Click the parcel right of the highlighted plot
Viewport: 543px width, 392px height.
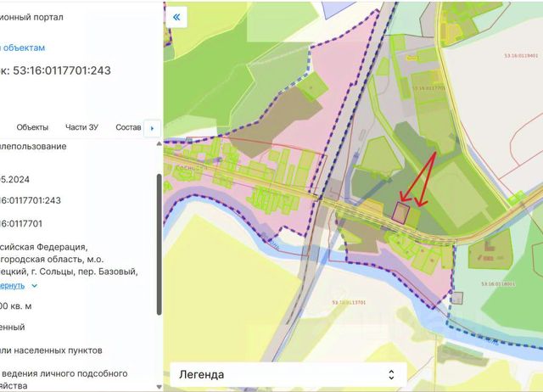[x=413, y=216]
